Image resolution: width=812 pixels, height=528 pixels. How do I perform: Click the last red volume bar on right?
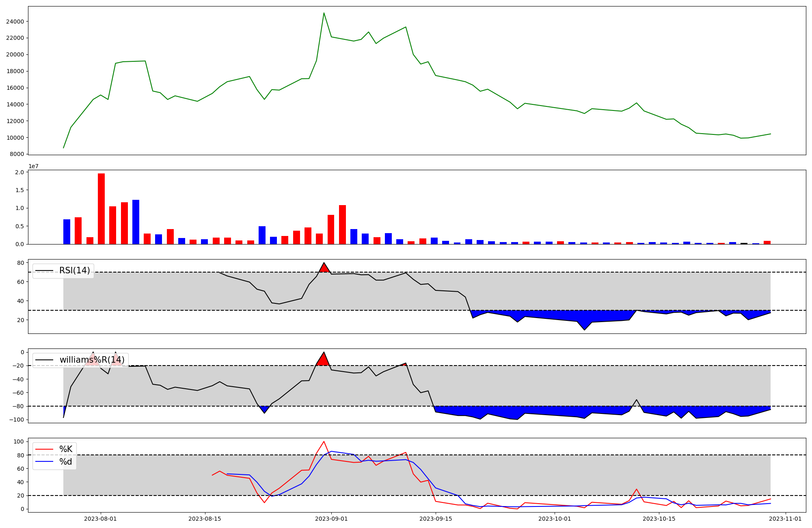(767, 242)
